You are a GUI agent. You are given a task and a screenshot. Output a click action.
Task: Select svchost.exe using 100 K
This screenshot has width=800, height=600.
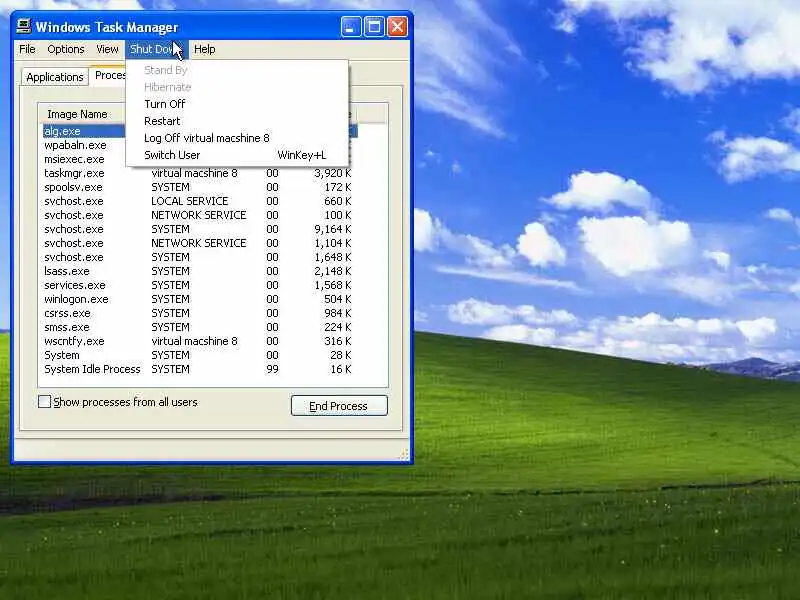[197, 215]
